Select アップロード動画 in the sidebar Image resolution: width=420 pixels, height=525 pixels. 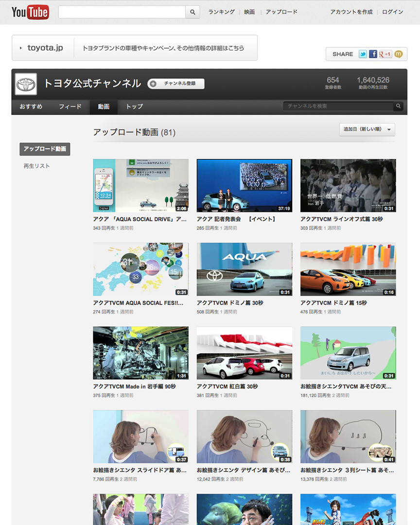point(45,149)
